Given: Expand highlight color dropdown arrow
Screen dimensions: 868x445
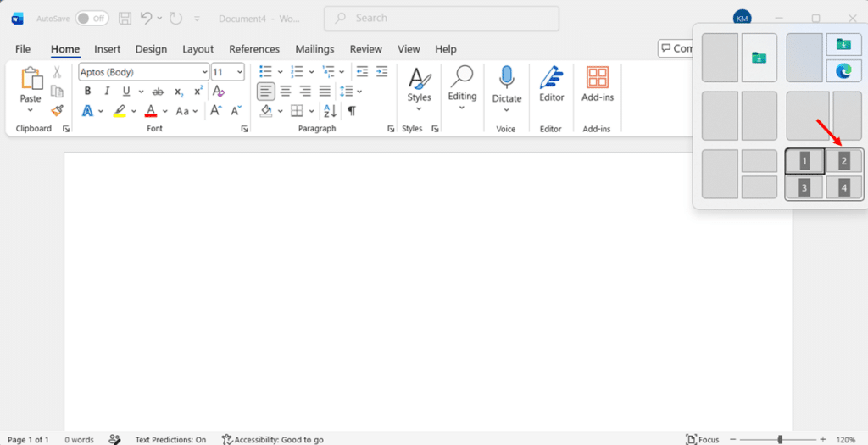Looking at the screenshot, I should (x=133, y=111).
